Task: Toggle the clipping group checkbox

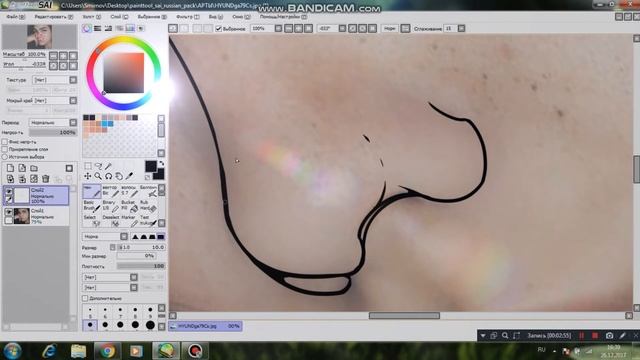Action: click(4, 149)
